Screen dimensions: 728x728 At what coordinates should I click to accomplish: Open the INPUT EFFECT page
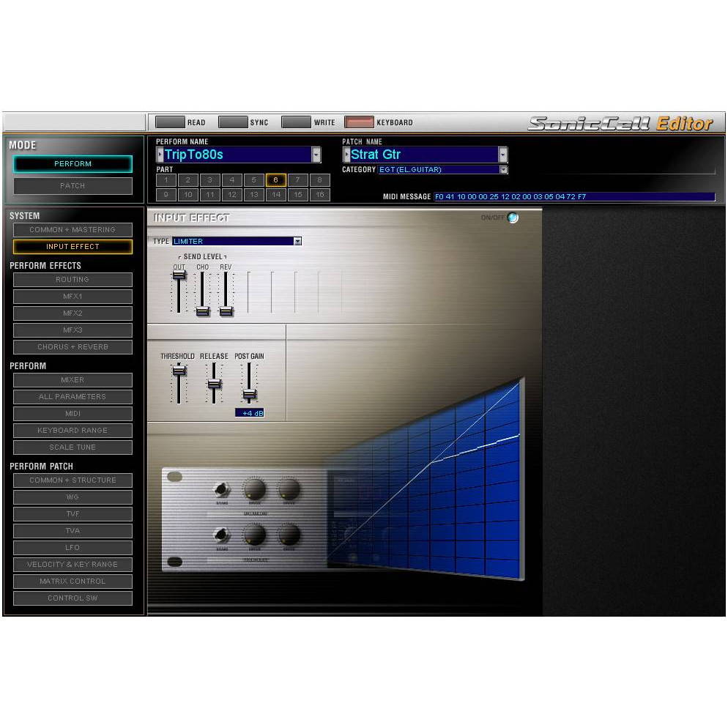point(73,247)
